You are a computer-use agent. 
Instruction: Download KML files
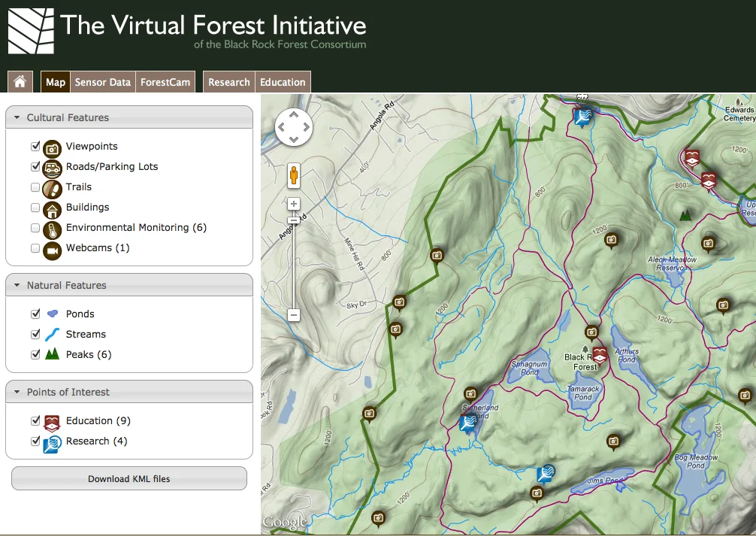click(129, 478)
